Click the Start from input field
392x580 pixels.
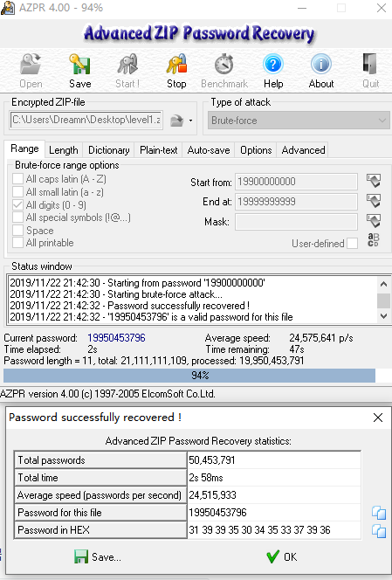pyautogui.click(x=297, y=182)
